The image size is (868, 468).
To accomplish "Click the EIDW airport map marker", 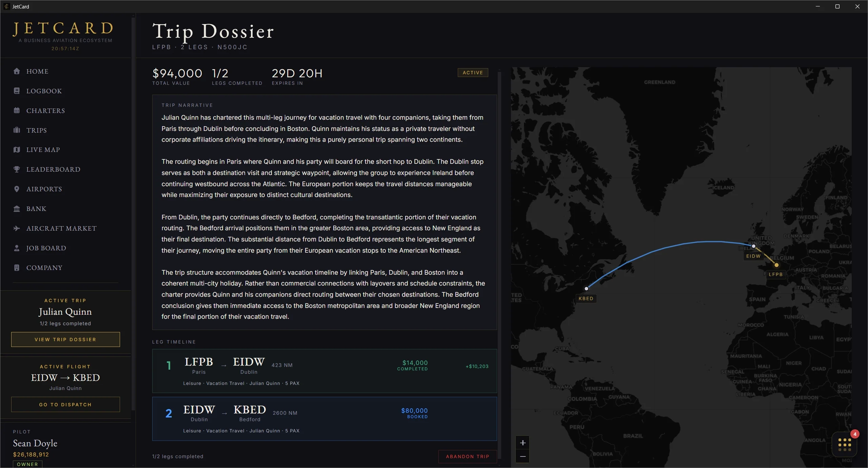I will pyautogui.click(x=753, y=246).
